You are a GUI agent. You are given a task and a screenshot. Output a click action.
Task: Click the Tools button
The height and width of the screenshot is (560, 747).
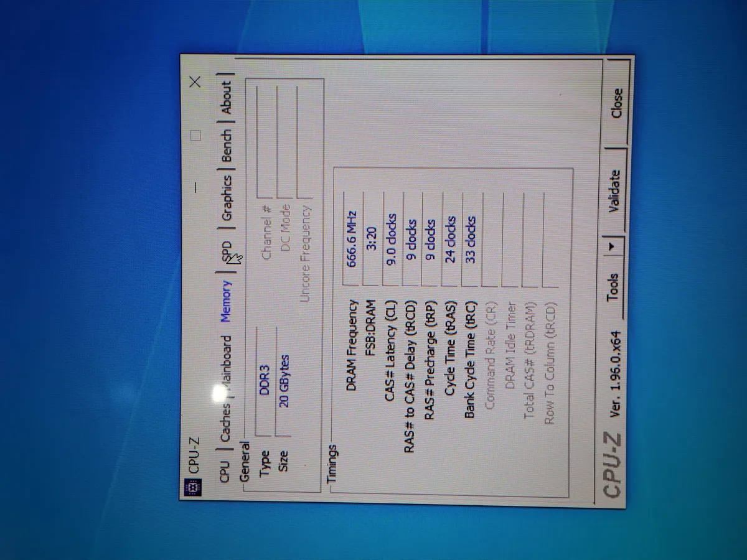pos(613,285)
